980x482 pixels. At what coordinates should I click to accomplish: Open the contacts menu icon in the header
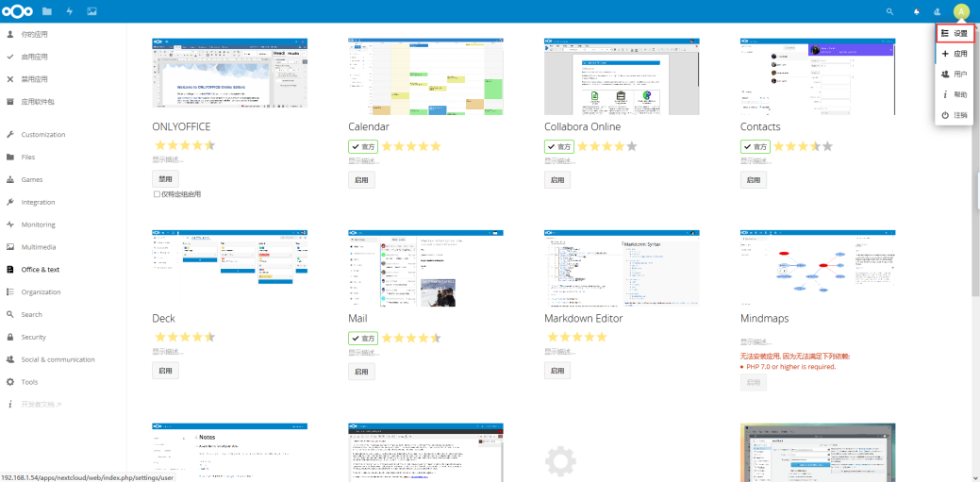[x=937, y=11]
